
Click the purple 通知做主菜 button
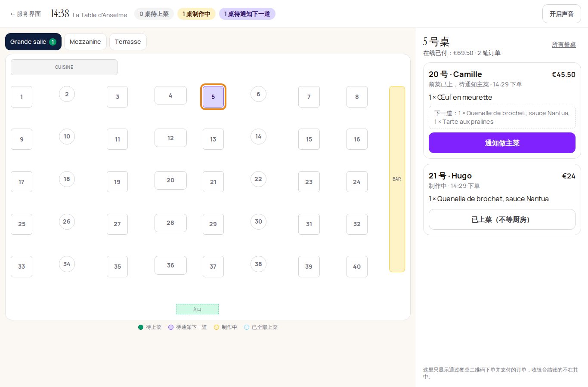click(502, 143)
